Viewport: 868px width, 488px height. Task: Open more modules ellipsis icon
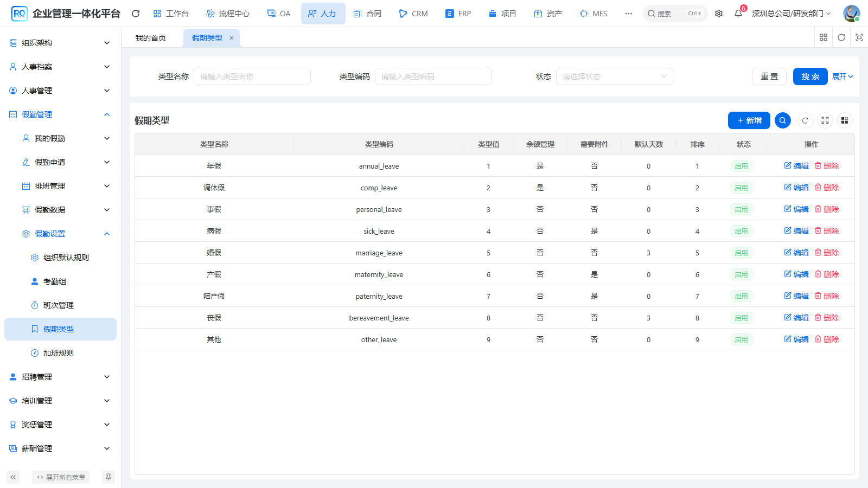628,14
